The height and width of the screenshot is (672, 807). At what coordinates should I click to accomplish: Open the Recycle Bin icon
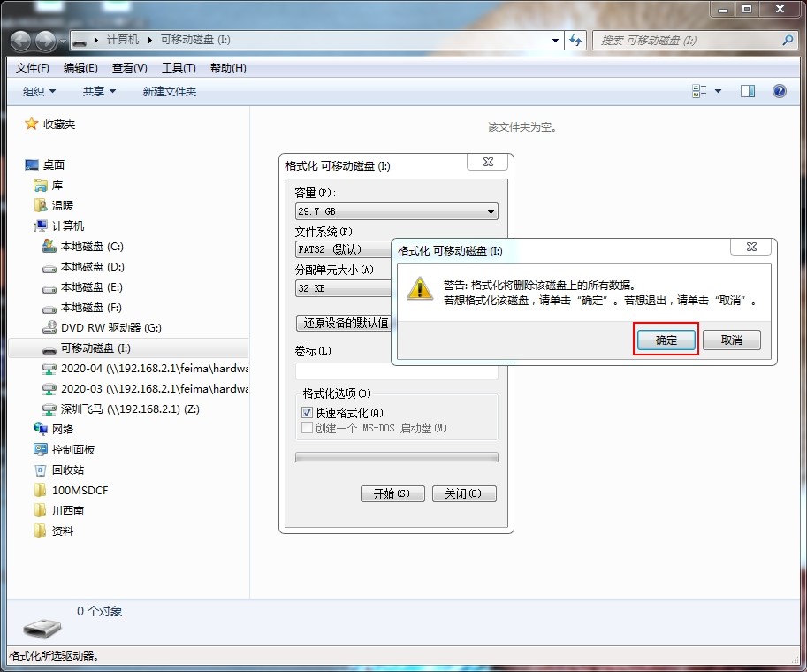(40, 470)
